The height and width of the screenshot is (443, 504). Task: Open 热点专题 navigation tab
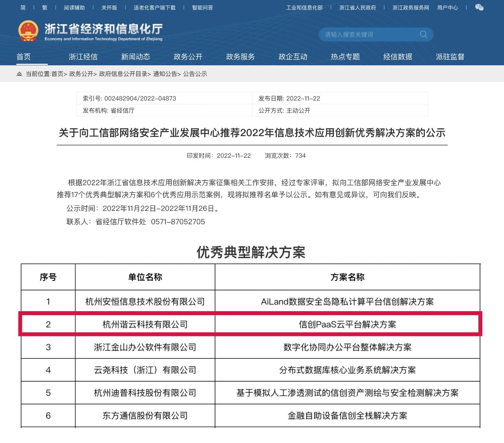tap(345, 57)
